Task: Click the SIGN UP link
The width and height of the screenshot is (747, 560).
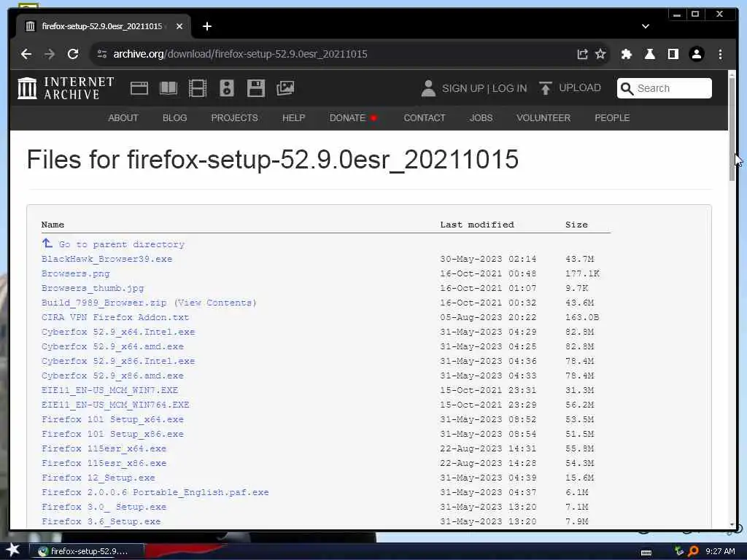Action: tap(462, 88)
